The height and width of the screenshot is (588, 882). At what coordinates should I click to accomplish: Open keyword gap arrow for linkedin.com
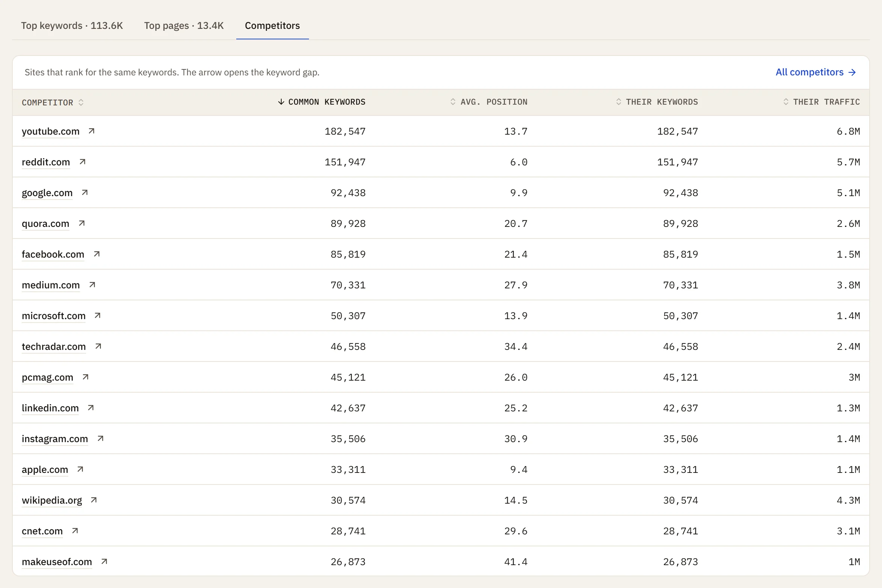91,408
